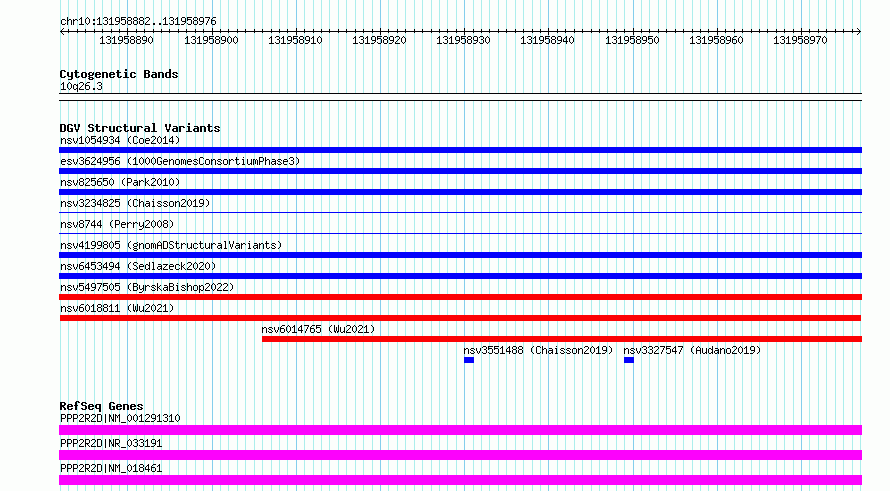
Task: Click small blue block under nsv3551488
Action: point(469,360)
